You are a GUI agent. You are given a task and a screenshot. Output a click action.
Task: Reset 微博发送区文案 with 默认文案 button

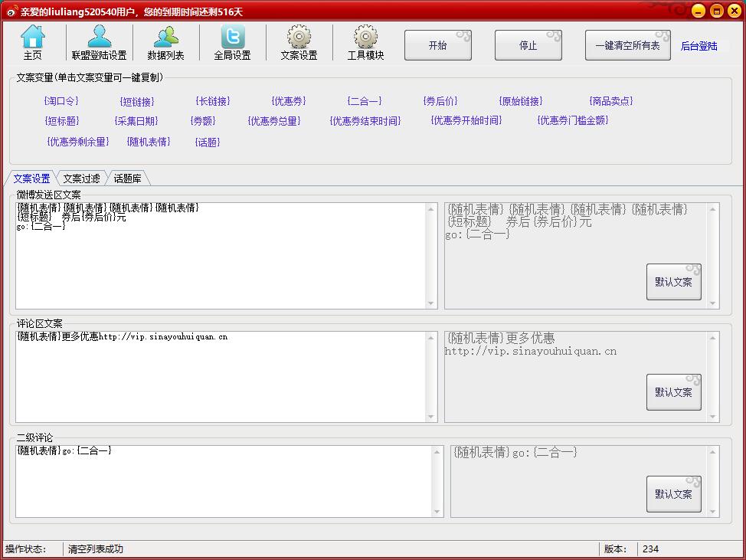point(674,282)
